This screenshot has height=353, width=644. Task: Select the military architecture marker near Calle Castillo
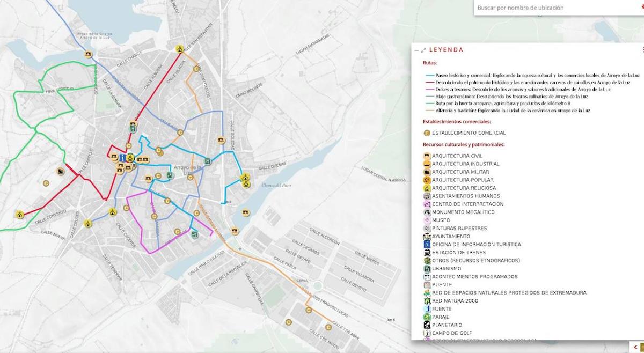coord(60,171)
